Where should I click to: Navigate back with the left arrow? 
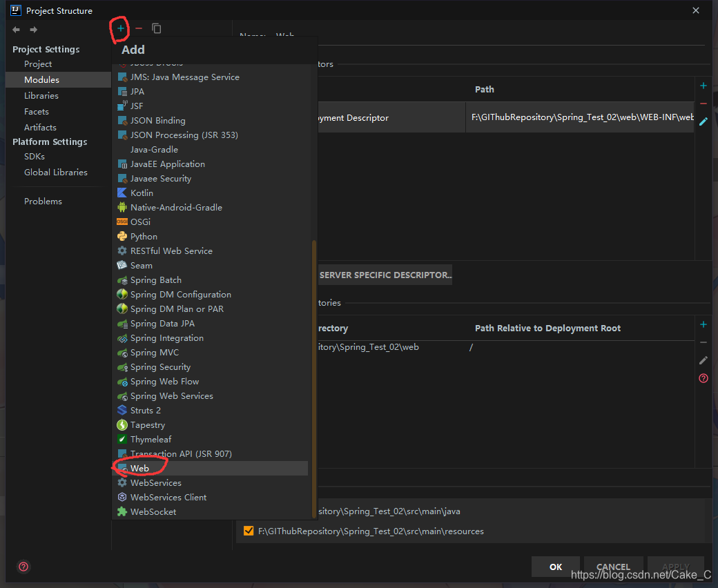tap(16, 30)
